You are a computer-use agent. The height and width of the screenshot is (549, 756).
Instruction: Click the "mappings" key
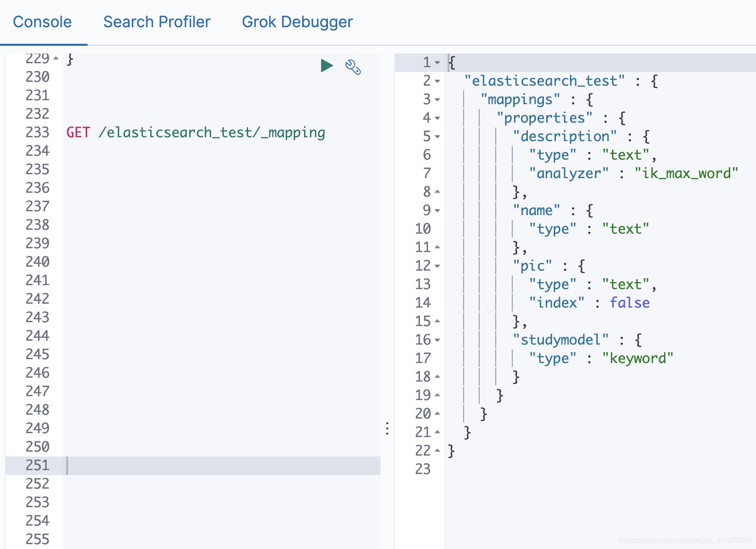pos(521,99)
